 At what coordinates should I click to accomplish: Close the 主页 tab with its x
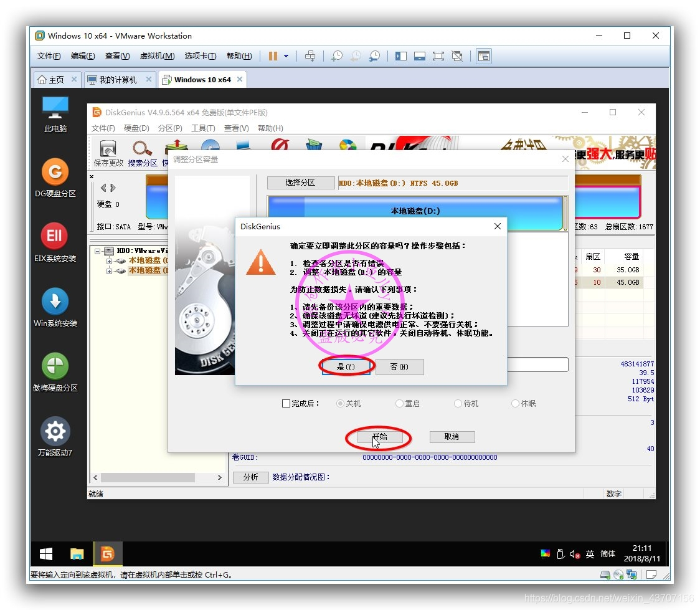click(x=74, y=79)
